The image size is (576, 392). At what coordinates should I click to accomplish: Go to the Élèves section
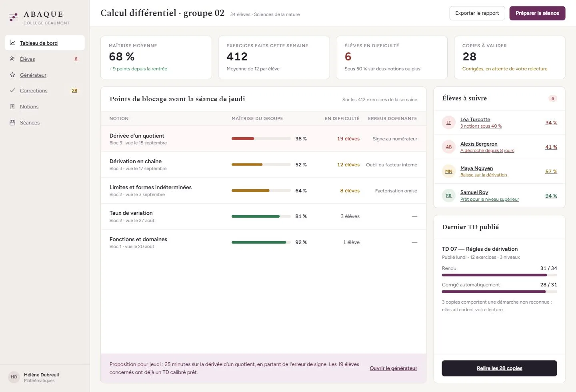pyautogui.click(x=45, y=59)
